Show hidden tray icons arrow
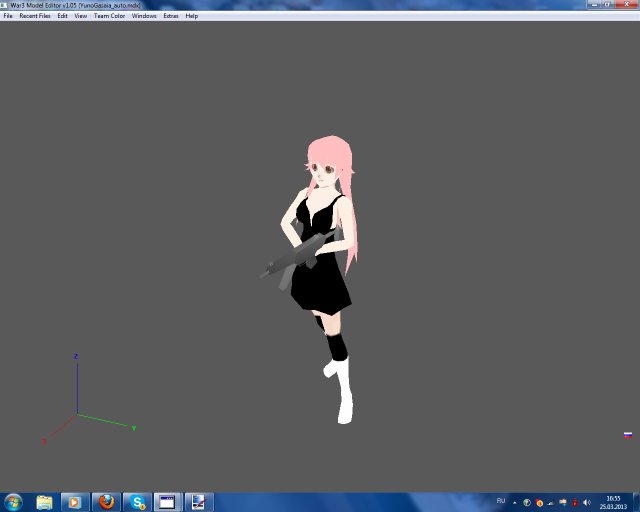Image resolution: width=640 pixels, height=512 pixels. [515, 503]
